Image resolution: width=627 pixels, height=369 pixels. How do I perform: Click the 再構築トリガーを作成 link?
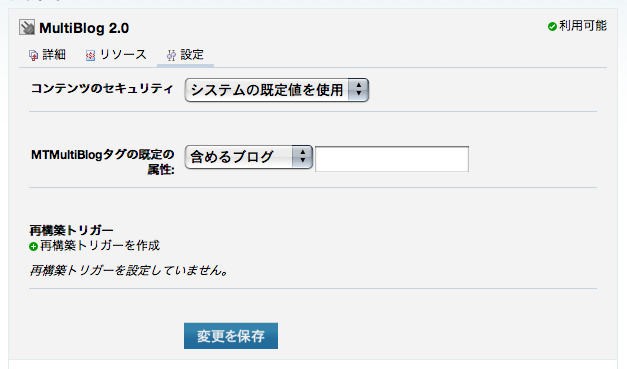100,245
